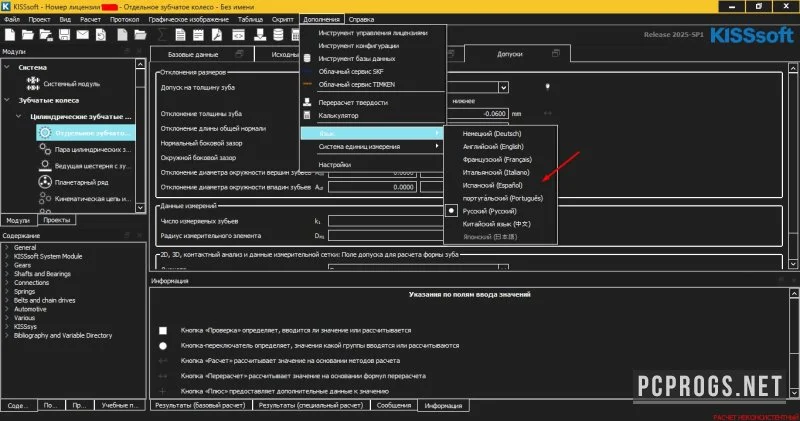Viewport: 800px width, 421px height.
Task: Collapse the Зубчатые колеса tree group
Action: 7,100
